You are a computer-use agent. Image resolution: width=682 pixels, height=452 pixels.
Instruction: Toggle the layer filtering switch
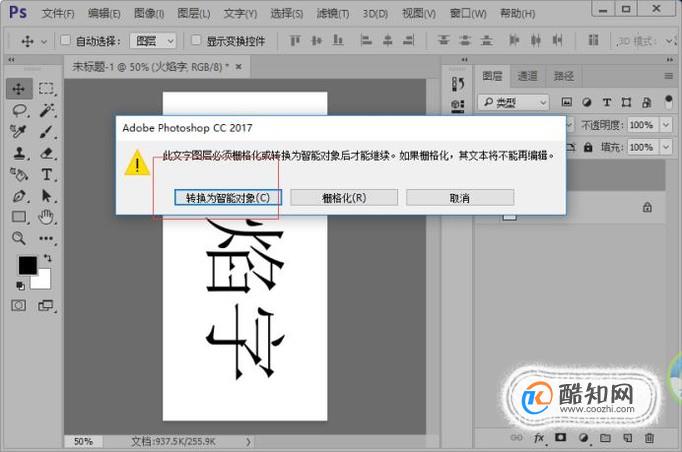[x=669, y=102]
